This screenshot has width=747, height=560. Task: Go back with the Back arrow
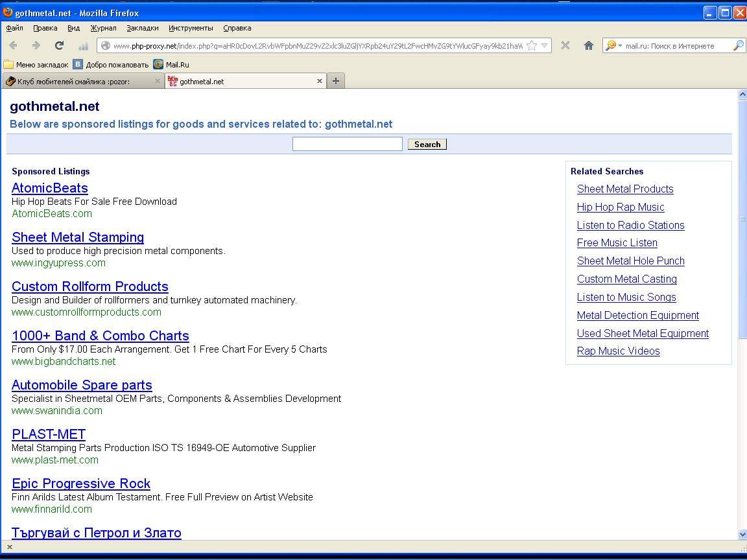tap(13, 46)
